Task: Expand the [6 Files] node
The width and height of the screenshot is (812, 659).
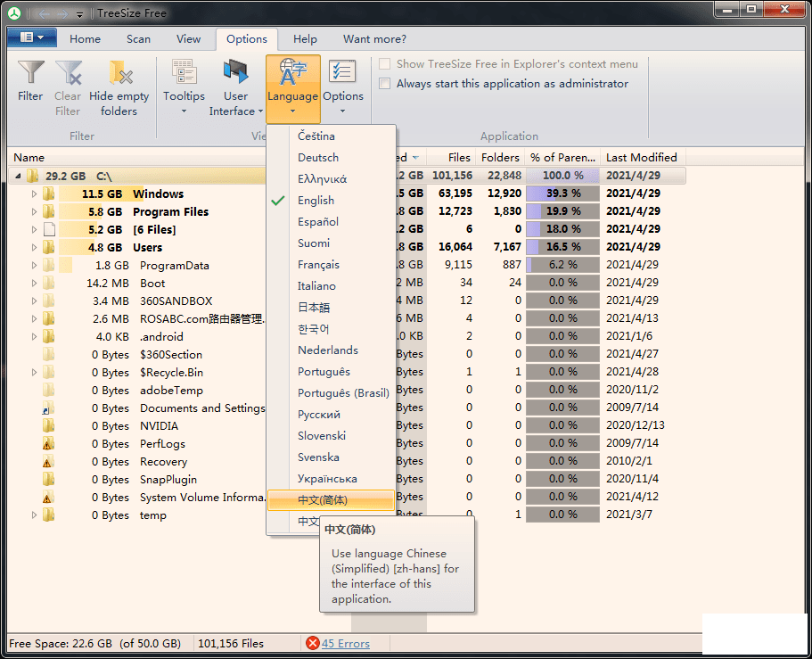Action: [x=34, y=229]
